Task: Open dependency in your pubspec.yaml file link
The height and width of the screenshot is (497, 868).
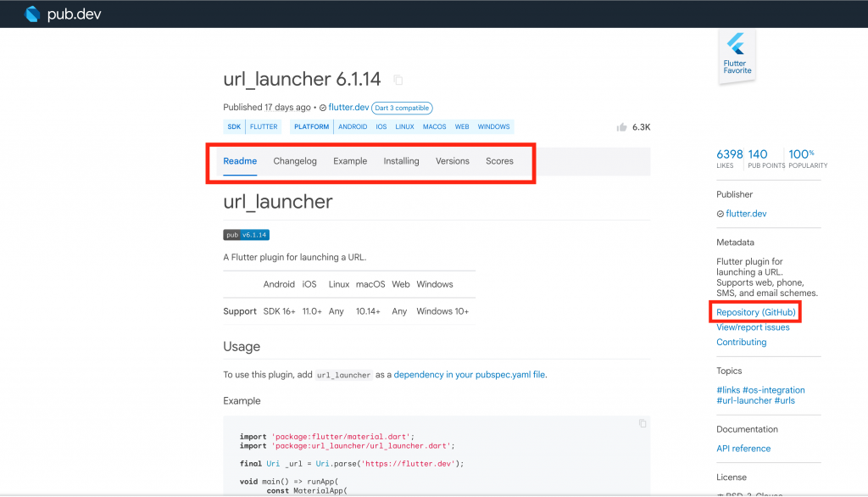Action: (469, 375)
